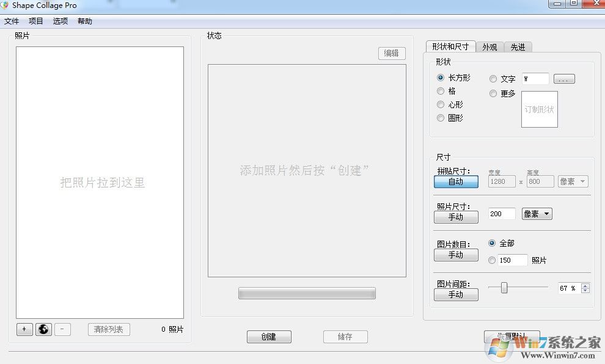The height and width of the screenshot is (364, 605).
Task: Increase photo spacing with up arrow
Action: coord(585,286)
